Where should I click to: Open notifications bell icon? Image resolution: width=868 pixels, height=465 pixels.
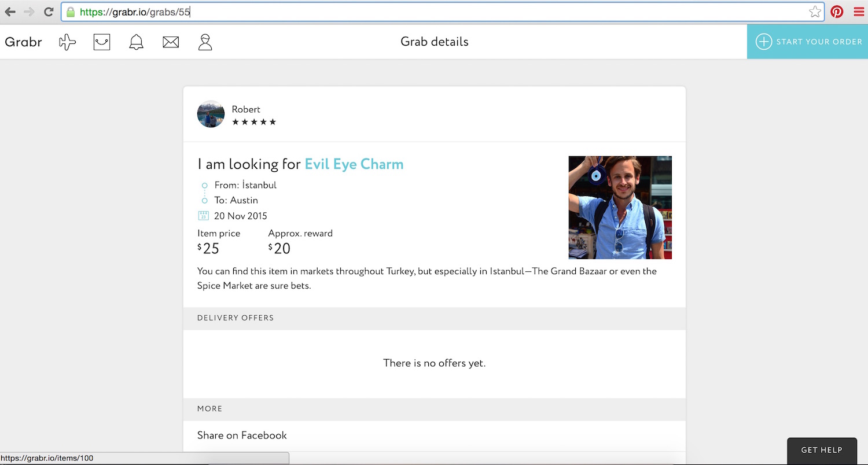click(x=136, y=42)
